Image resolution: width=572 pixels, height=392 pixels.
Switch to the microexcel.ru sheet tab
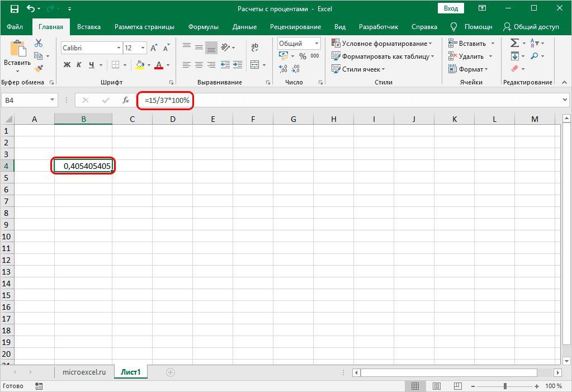click(84, 372)
